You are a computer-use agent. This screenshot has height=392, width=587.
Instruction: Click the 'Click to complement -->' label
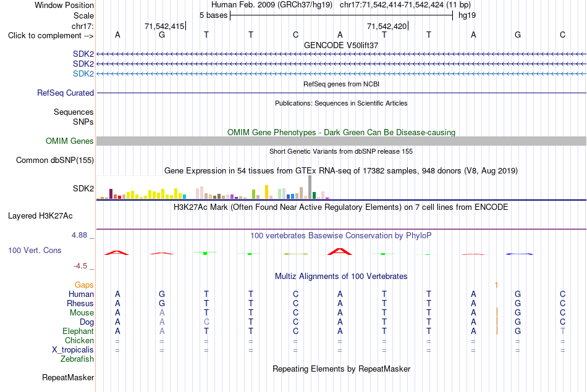click(51, 36)
